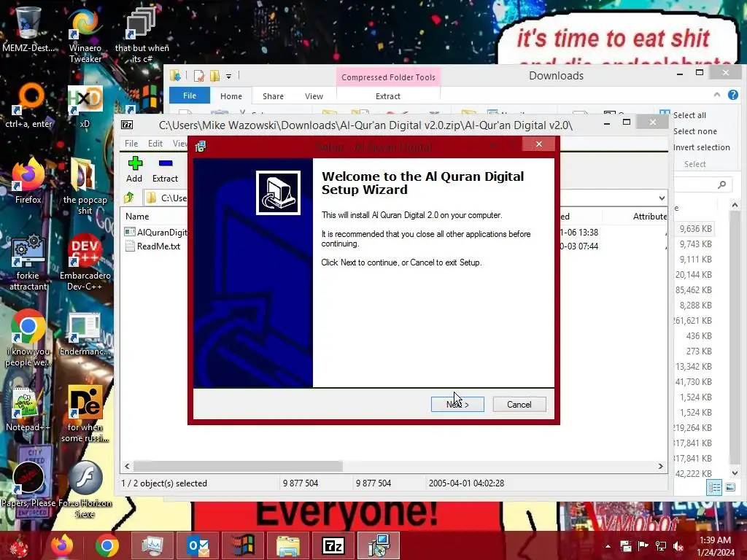Close the setup wizard dialog
Viewport: 747px width, 560px height.
click(x=539, y=144)
